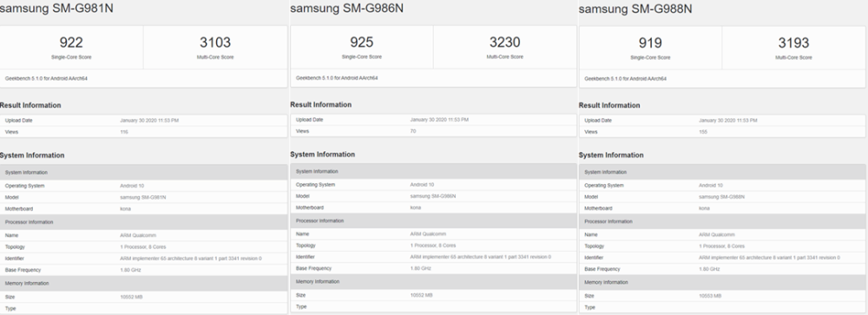Click the Views value 155

click(703, 132)
